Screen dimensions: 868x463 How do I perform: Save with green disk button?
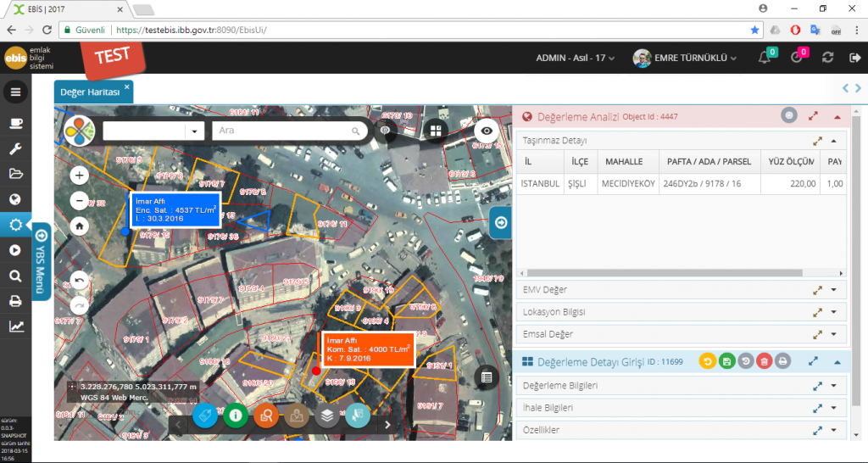click(726, 361)
